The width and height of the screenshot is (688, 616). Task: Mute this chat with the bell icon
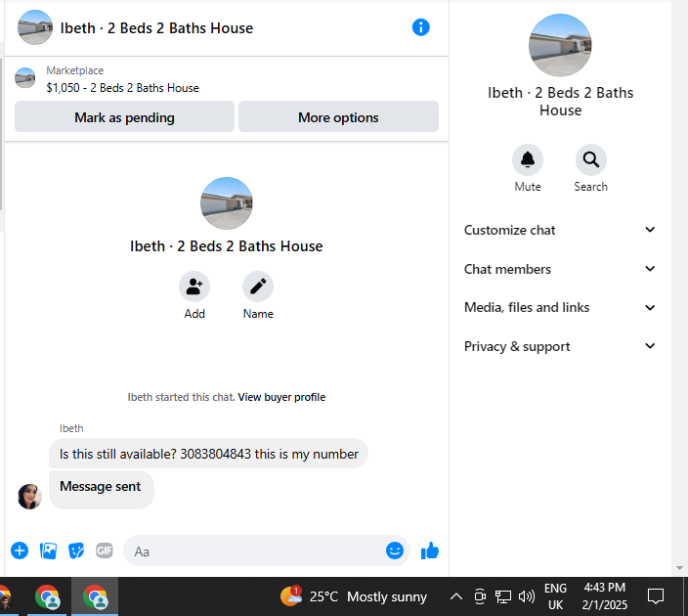(x=528, y=159)
